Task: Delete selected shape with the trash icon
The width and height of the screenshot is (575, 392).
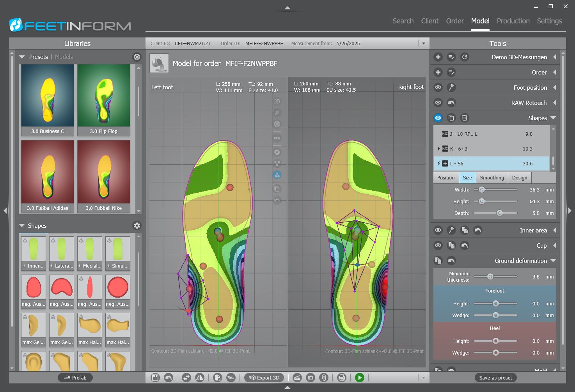Action: pyautogui.click(x=464, y=118)
